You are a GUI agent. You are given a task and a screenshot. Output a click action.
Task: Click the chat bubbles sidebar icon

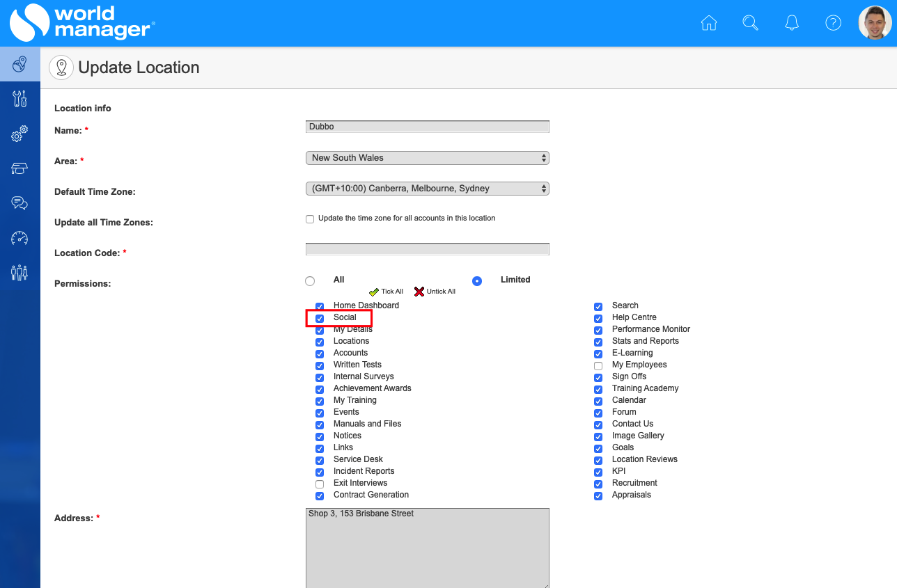coord(19,203)
